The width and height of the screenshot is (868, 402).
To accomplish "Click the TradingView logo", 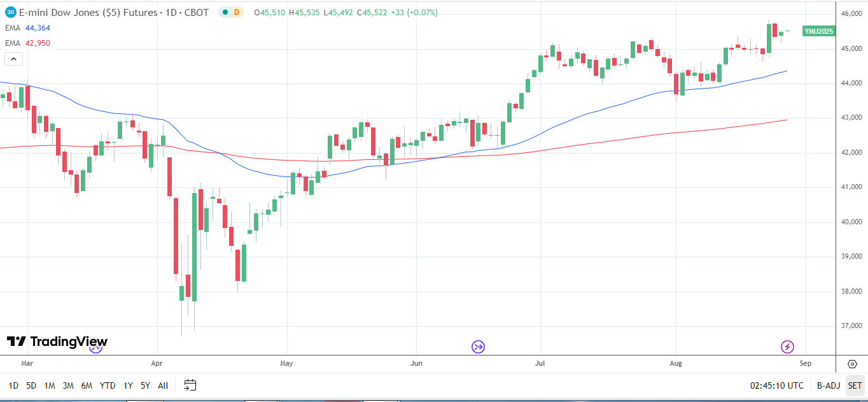I will (57, 342).
